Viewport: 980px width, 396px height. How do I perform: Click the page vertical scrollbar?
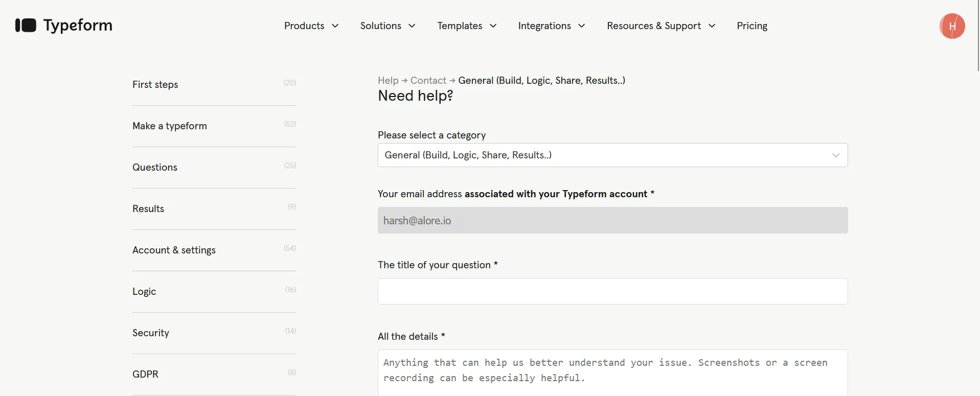(978, 36)
